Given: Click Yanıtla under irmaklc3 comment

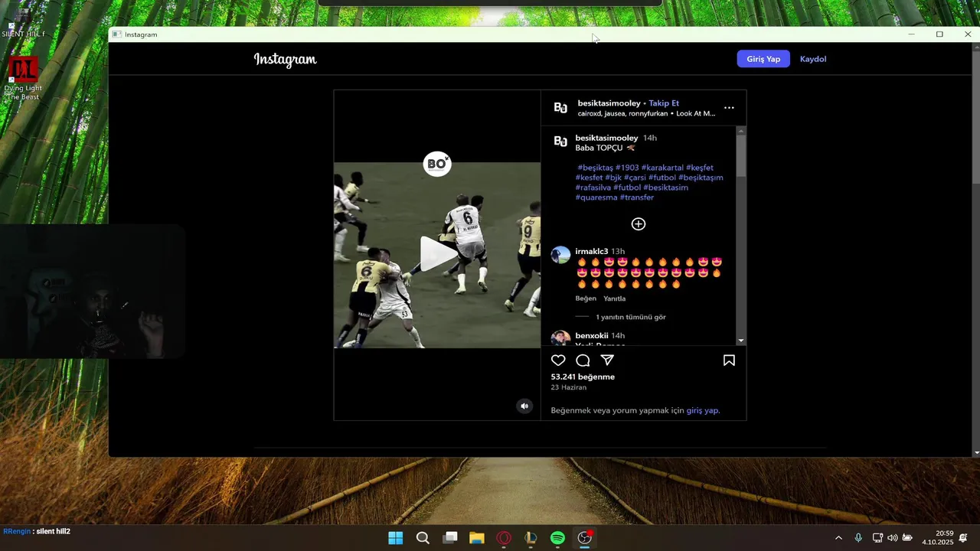Looking at the screenshot, I should 614,298.
